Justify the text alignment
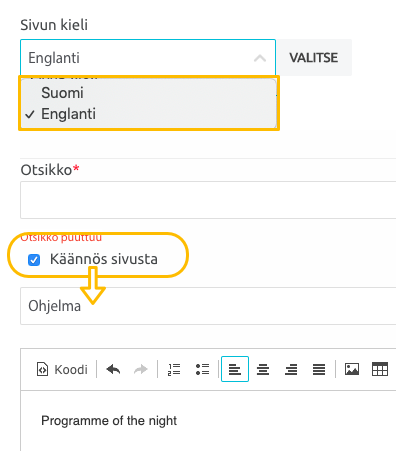The height and width of the screenshot is (451, 396). point(319,369)
